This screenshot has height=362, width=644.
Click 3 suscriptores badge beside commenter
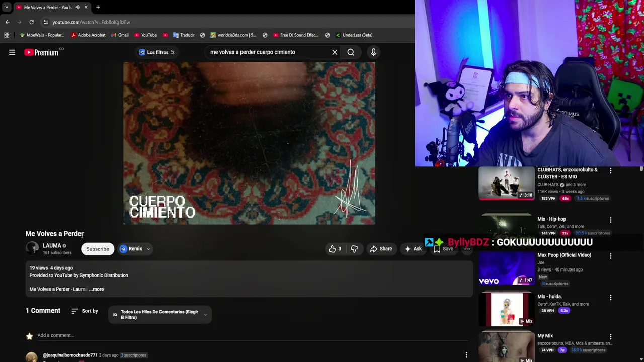[134, 355]
